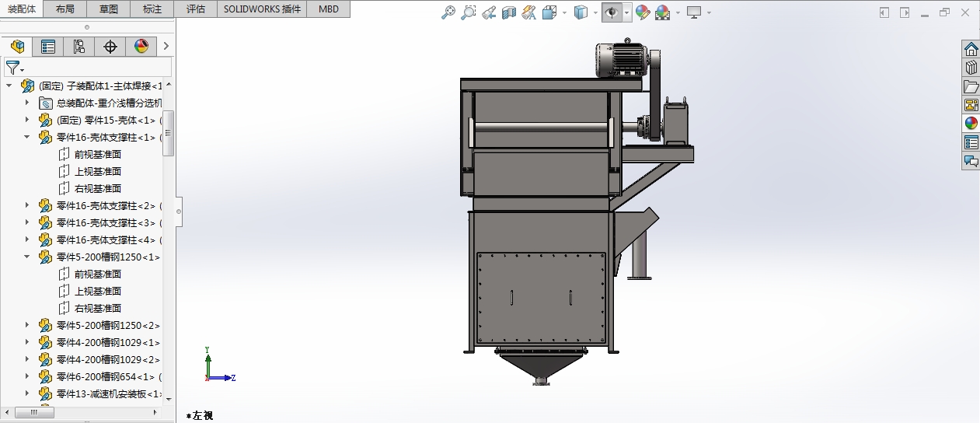Click tree filter funnel icon
Screen dimensions: 980x423
(12, 68)
